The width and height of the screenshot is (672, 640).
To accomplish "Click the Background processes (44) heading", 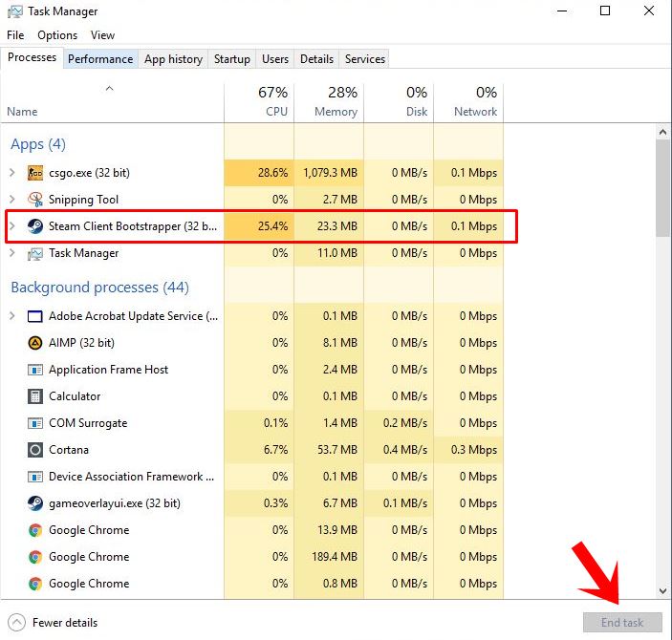I will [x=99, y=288].
